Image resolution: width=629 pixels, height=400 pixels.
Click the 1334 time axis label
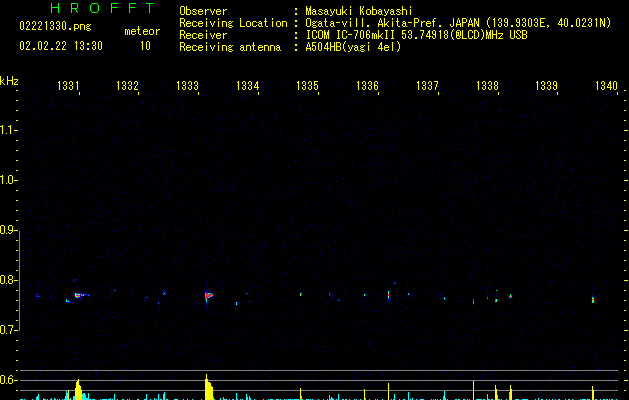pos(248,85)
